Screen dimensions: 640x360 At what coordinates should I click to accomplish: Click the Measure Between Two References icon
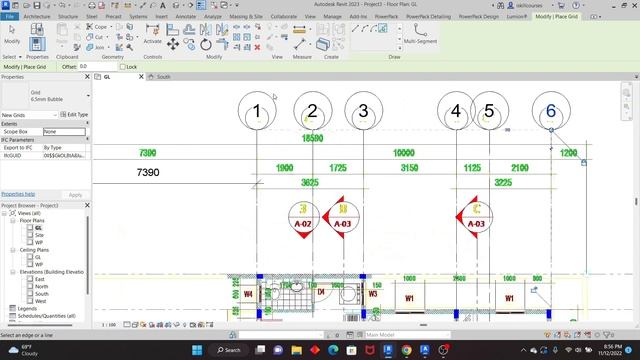pos(300,44)
